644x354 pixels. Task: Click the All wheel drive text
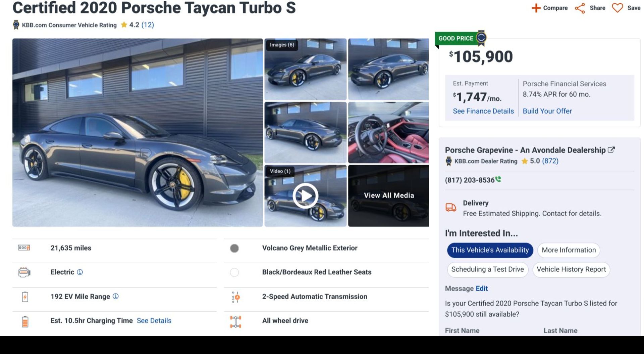click(285, 321)
